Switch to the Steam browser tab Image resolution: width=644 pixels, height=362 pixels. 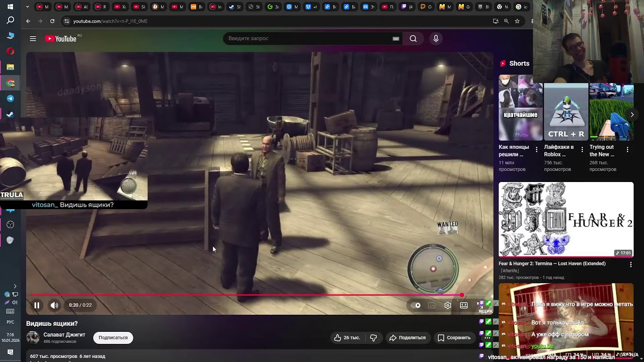[234, 7]
